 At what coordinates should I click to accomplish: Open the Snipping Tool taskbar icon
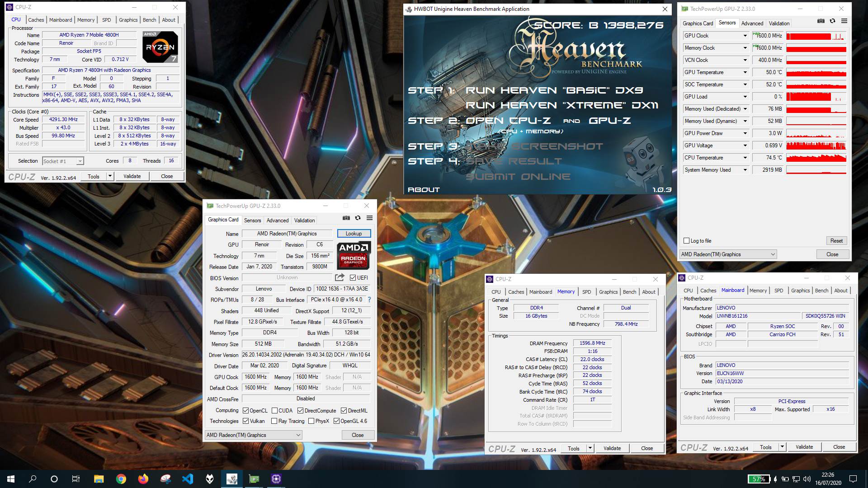[x=165, y=479]
